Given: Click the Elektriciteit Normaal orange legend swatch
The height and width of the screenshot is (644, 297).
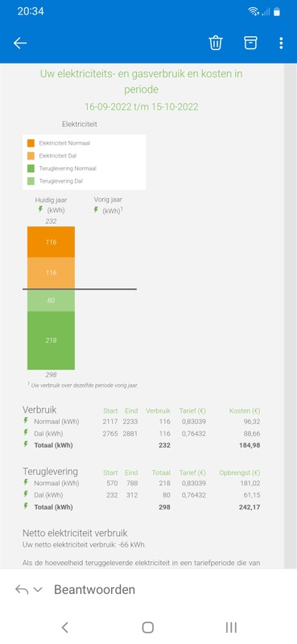Looking at the screenshot, I should click(31, 143).
